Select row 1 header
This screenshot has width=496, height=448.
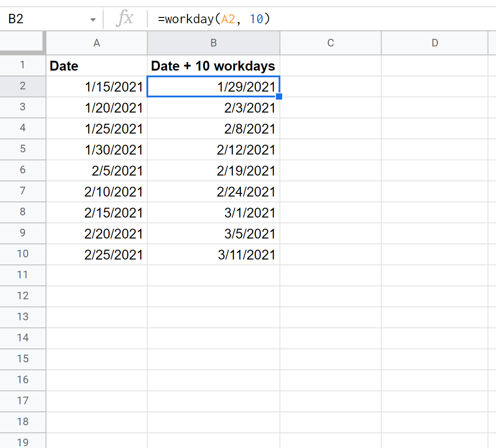coord(22,66)
